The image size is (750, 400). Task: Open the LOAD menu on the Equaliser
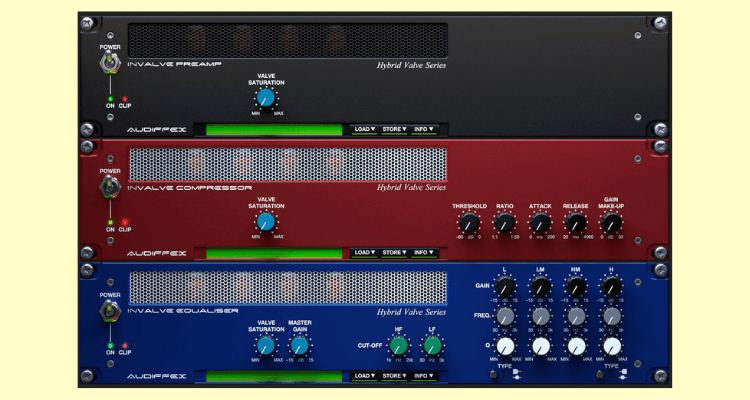click(x=364, y=376)
